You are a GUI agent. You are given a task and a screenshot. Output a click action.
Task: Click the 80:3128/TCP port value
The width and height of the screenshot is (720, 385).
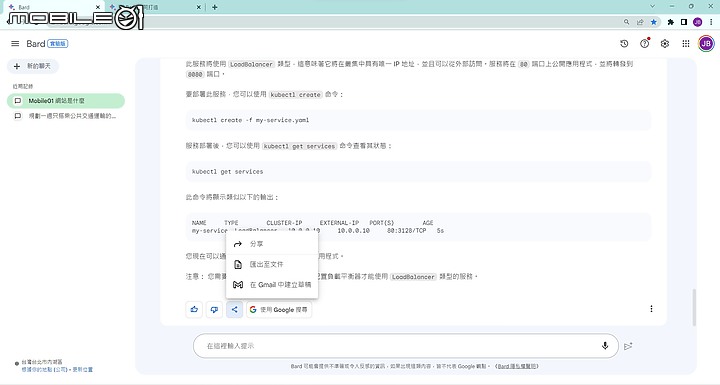tap(406, 231)
